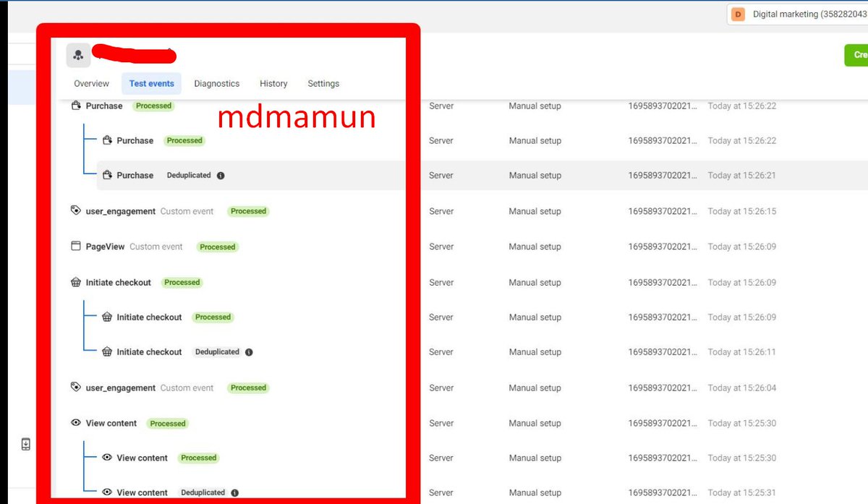Switch to the Overview tab
The height and width of the screenshot is (504, 868).
point(91,83)
